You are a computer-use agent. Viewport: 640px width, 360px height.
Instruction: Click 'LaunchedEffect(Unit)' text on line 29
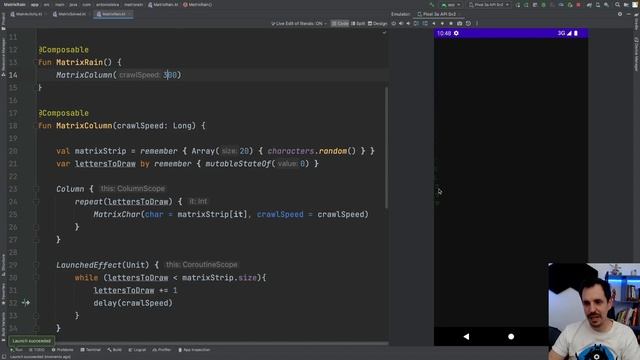click(103, 265)
